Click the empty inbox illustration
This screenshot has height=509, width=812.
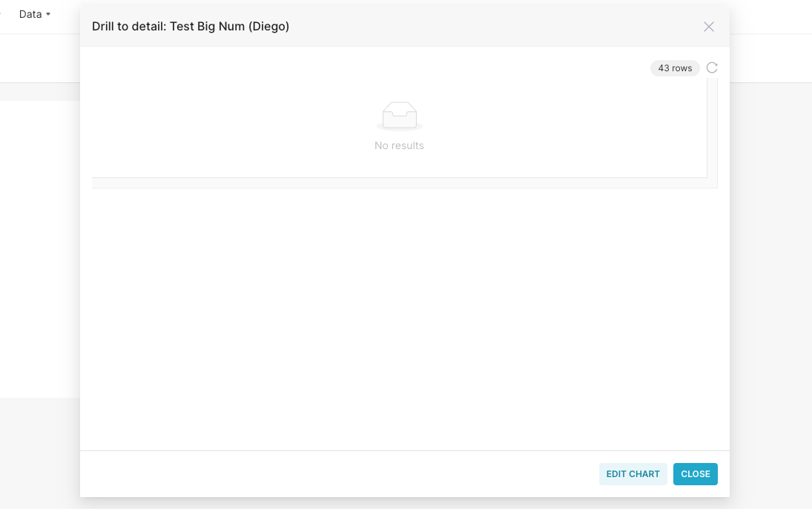pyautogui.click(x=399, y=116)
